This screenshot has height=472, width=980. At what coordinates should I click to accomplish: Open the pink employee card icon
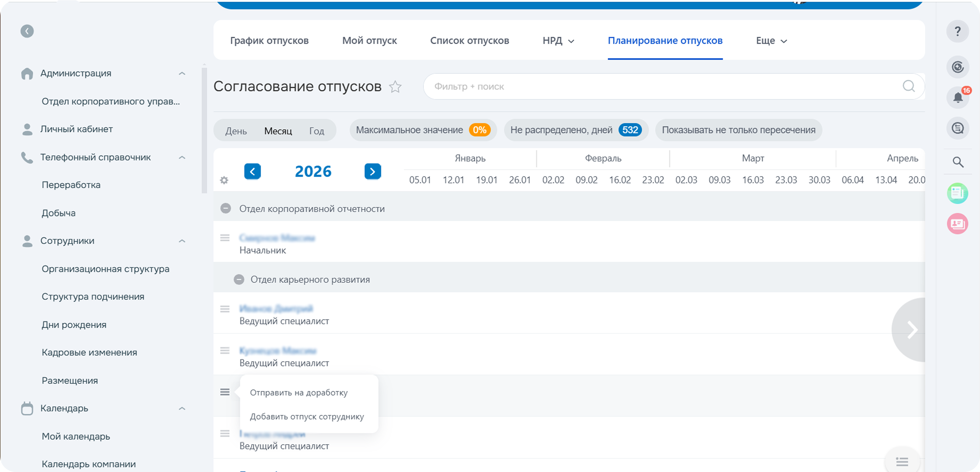[958, 224]
